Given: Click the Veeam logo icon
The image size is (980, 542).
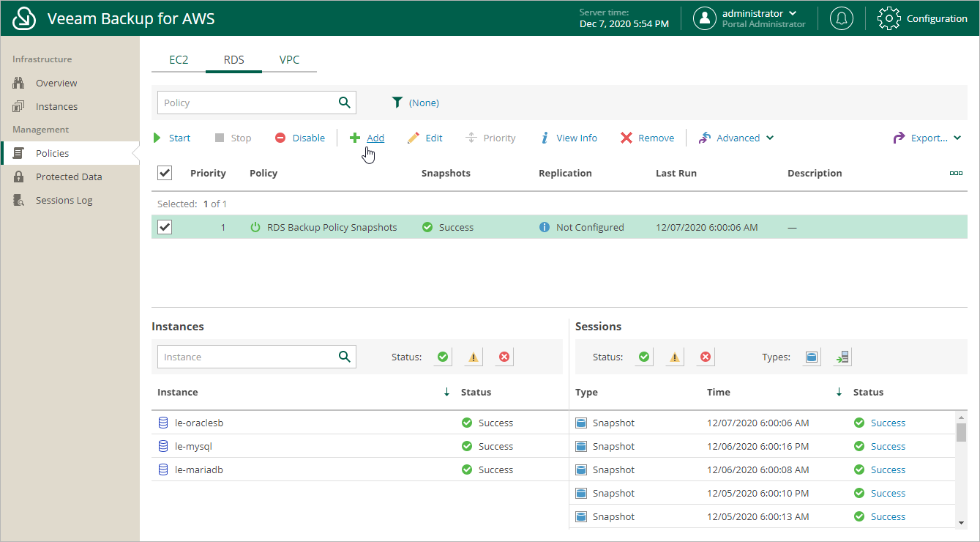Looking at the screenshot, I should click(x=25, y=18).
